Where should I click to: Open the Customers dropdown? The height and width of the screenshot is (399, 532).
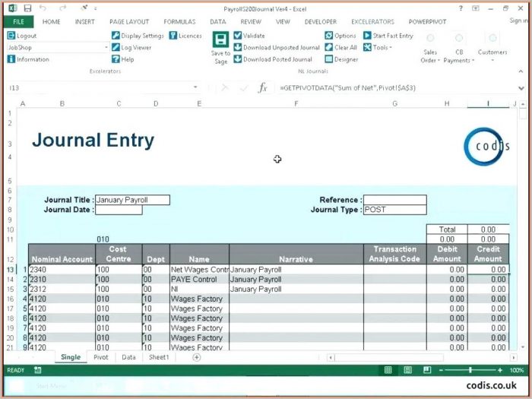pos(492,48)
